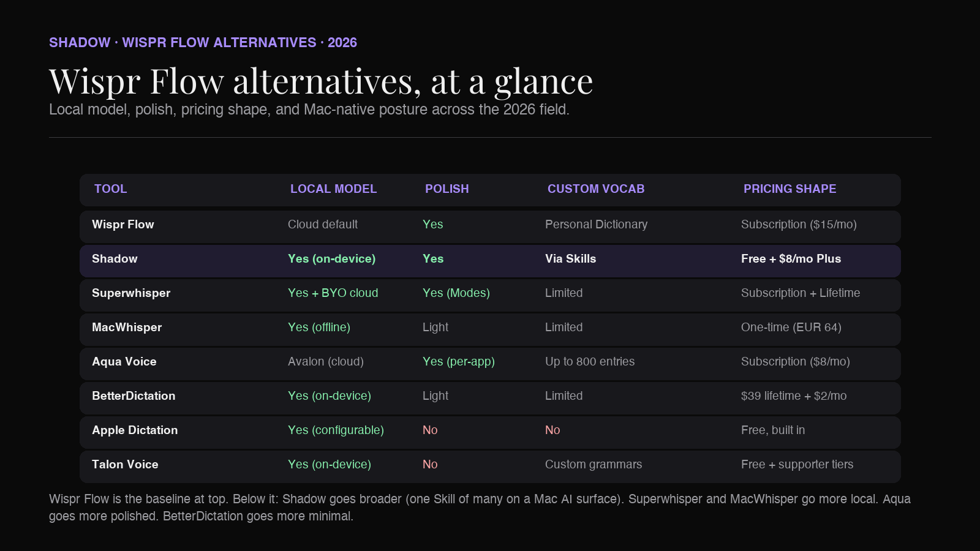Click the 'Yes (offline)' cell

(319, 328)
